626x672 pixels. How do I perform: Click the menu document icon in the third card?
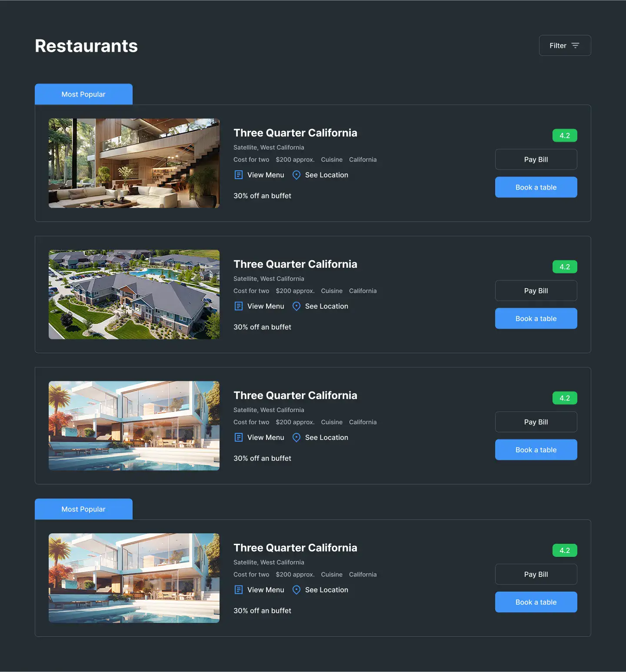239,437
